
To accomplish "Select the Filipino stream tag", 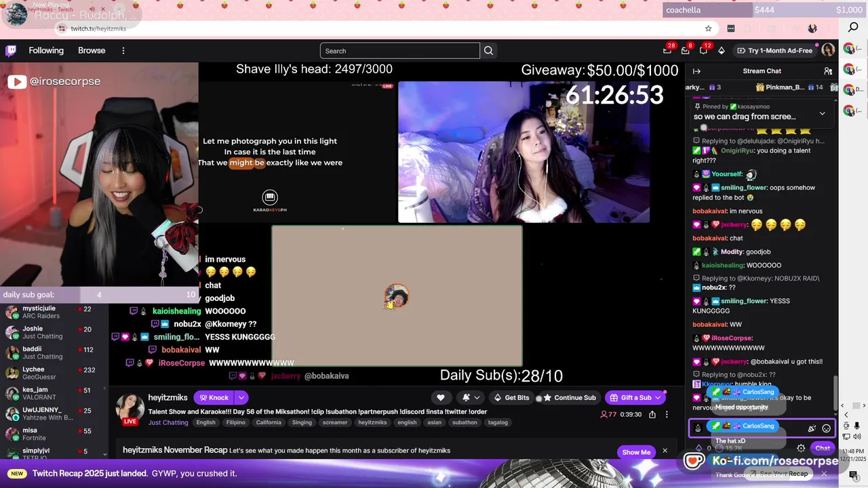I will point(235,422).
